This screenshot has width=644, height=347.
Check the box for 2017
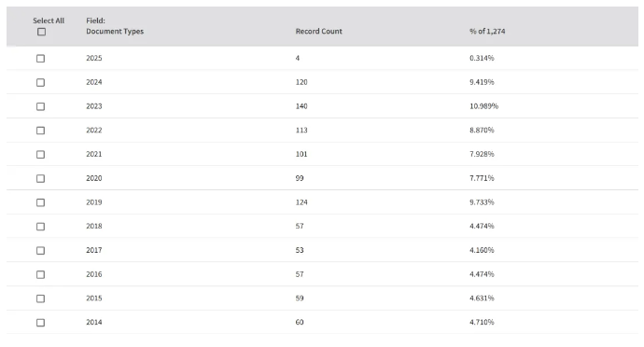coord(40,251)
